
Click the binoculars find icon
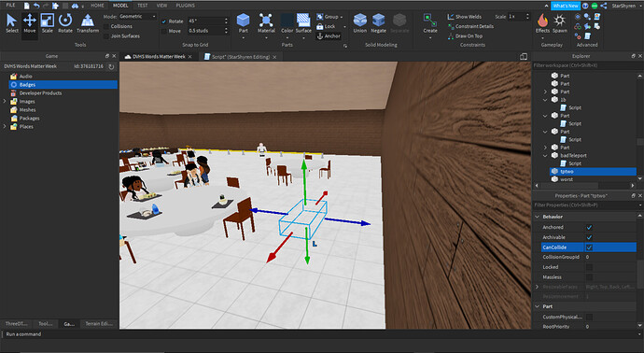(x=75, y=6)
